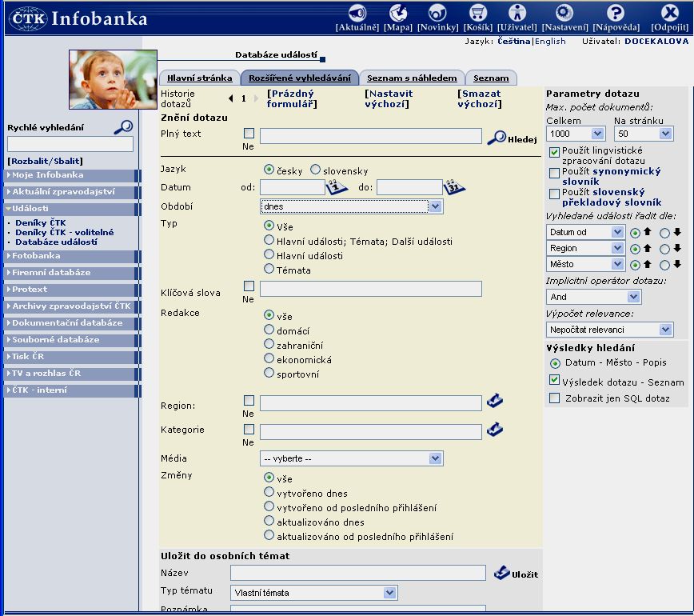The width and height of the screenshot is (694, 616).
Task: Click the quick search magnifier icon
Action: pos(122,126)
